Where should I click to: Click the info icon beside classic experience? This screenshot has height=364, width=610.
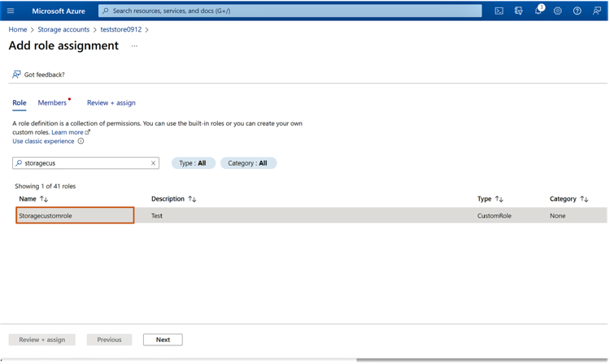tap(81, 141)
